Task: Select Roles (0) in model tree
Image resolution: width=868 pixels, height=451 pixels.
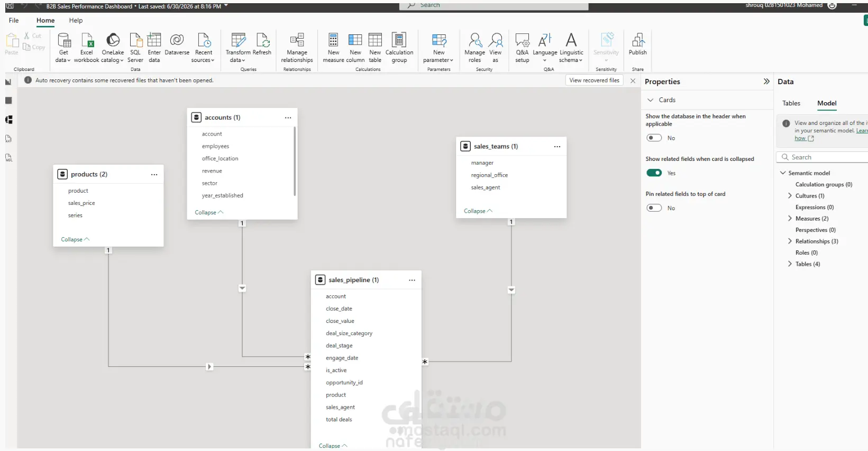Action: (x=806, y=253)
